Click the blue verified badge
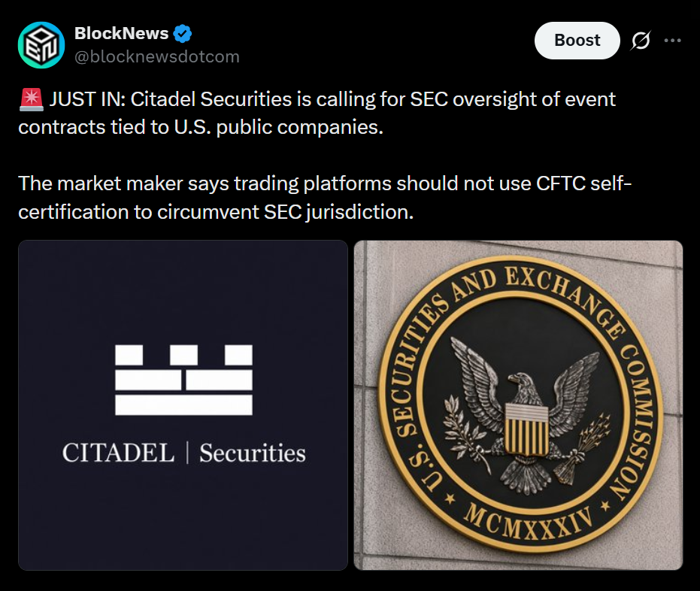This screenshot has width=700, height=591. (x=182, y=34)
